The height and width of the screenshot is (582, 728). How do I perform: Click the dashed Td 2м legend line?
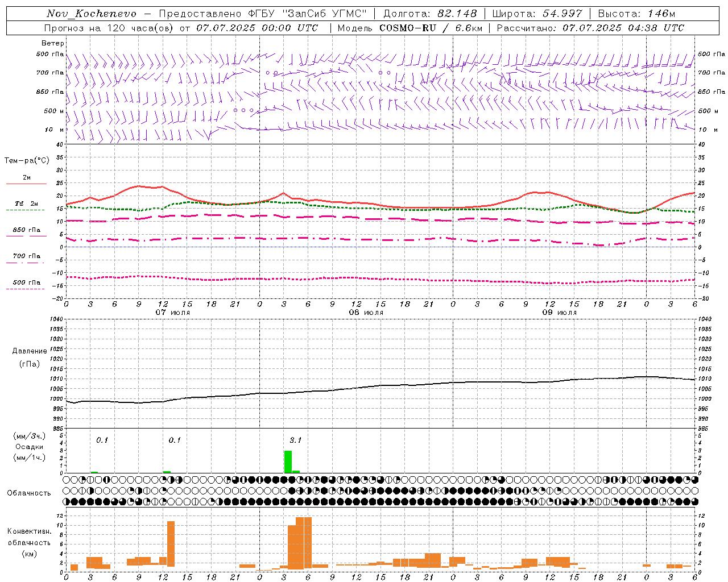25,210
